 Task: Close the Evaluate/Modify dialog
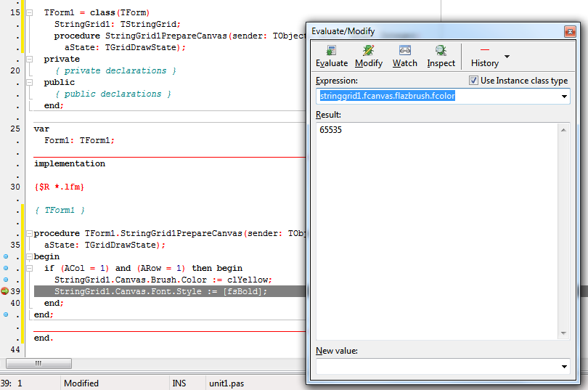tap(570, 31)
